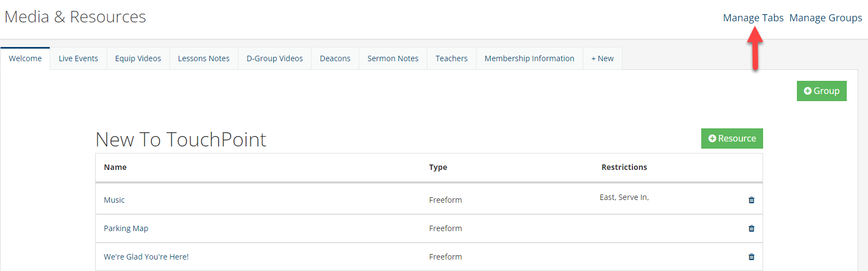Select the D-Group Videos tab
Screen dimensions: 868x271
click(274, 58)
